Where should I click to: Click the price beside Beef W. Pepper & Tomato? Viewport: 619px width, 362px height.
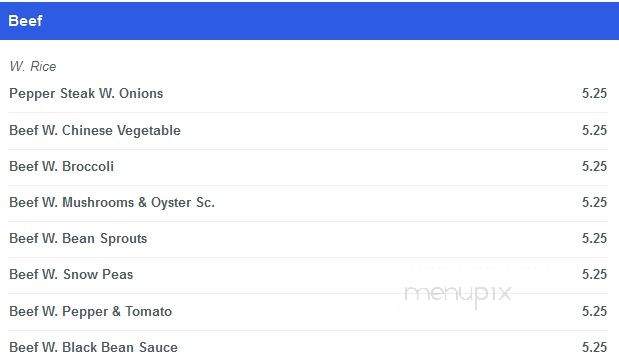click(x=594, y=311)
